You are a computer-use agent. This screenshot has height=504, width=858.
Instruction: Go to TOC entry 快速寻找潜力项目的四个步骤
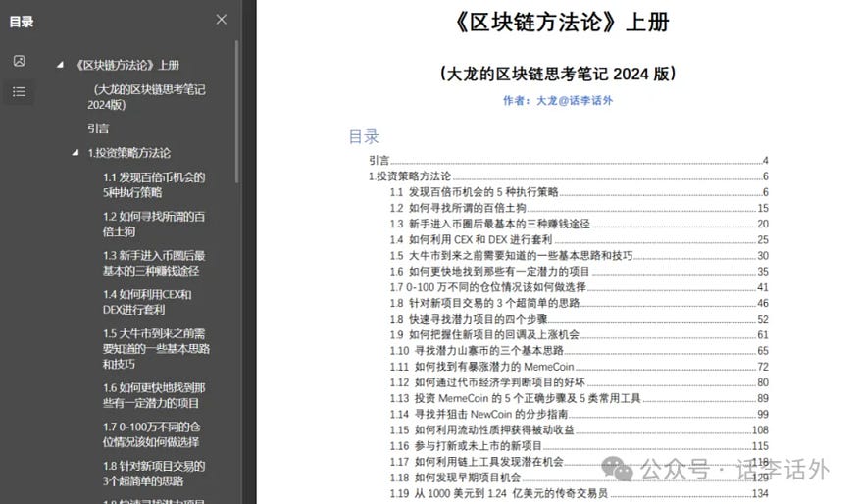(579, 319)
